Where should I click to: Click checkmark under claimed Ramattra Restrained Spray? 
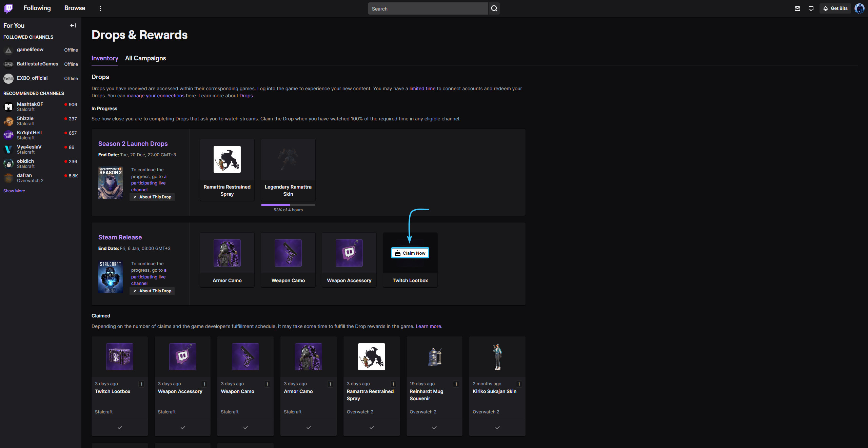(372, 428)
